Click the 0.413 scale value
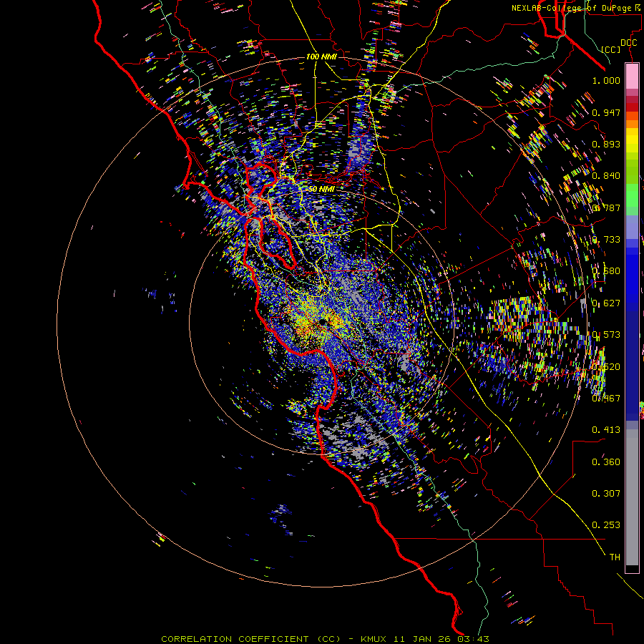 point(606,430)
